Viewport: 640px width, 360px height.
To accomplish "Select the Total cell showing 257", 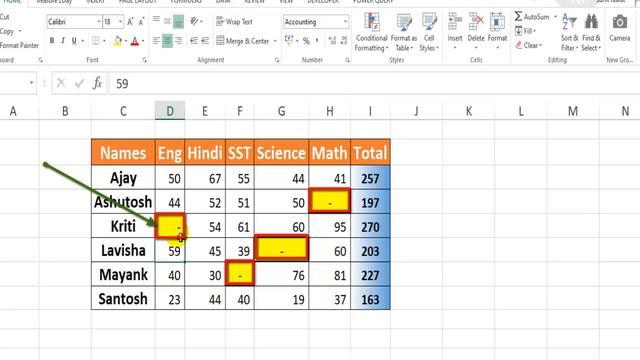I will click(x=370, y=178).
